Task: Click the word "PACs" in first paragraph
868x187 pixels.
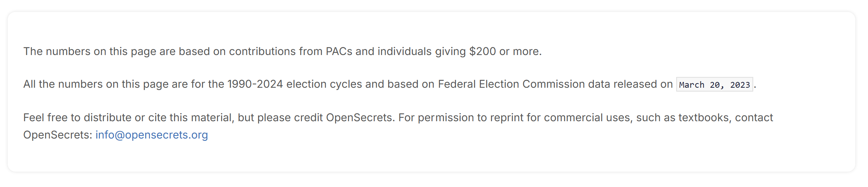Action: (339, 52)
